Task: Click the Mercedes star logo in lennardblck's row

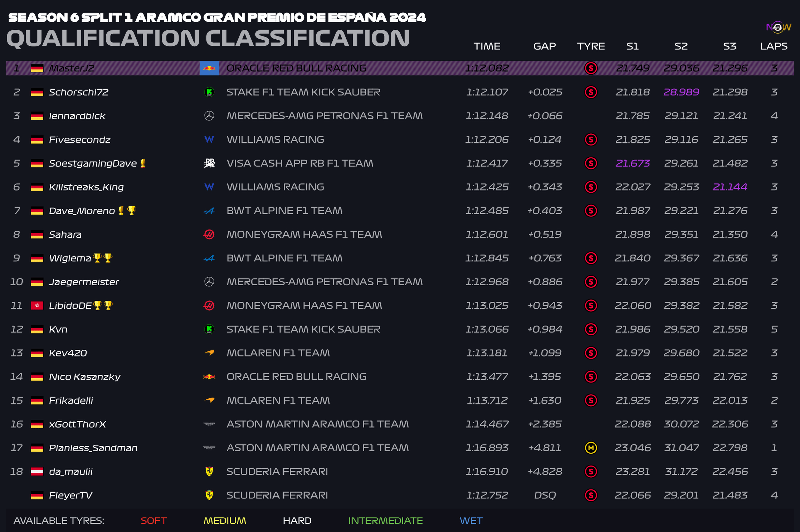Action: (209, 116)
